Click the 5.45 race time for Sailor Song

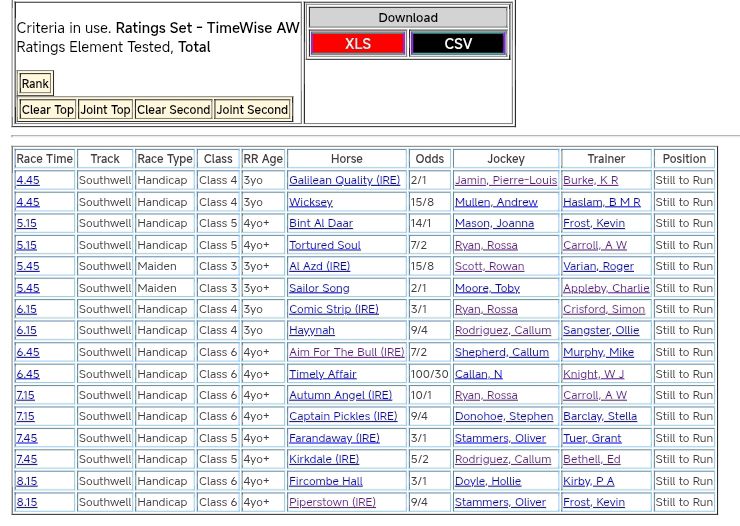pos(28,288)
